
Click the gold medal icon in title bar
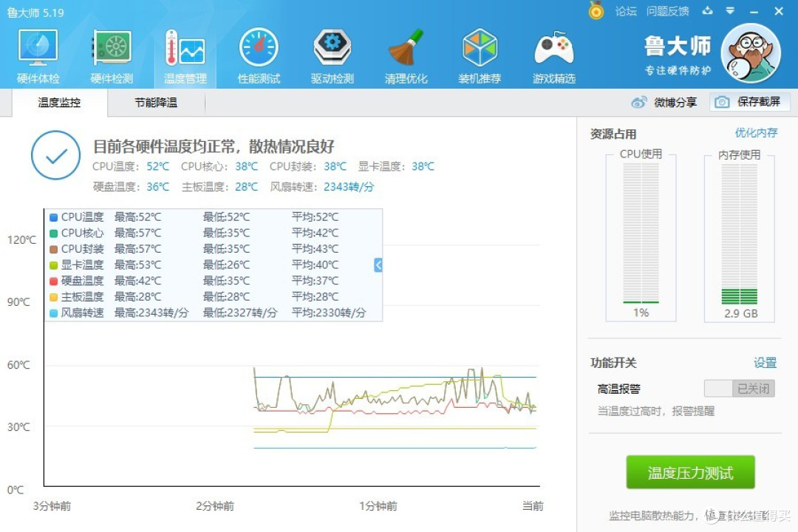tap(596, 10)
